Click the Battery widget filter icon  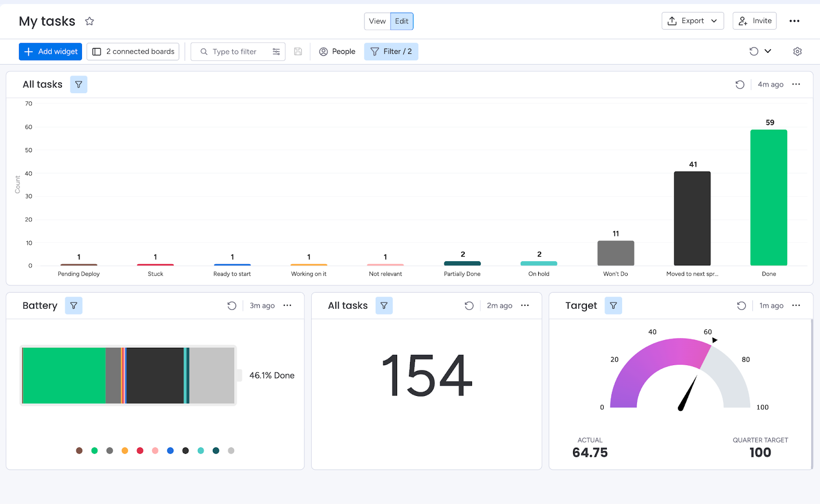pyautogui.click(x=74, y=306)
